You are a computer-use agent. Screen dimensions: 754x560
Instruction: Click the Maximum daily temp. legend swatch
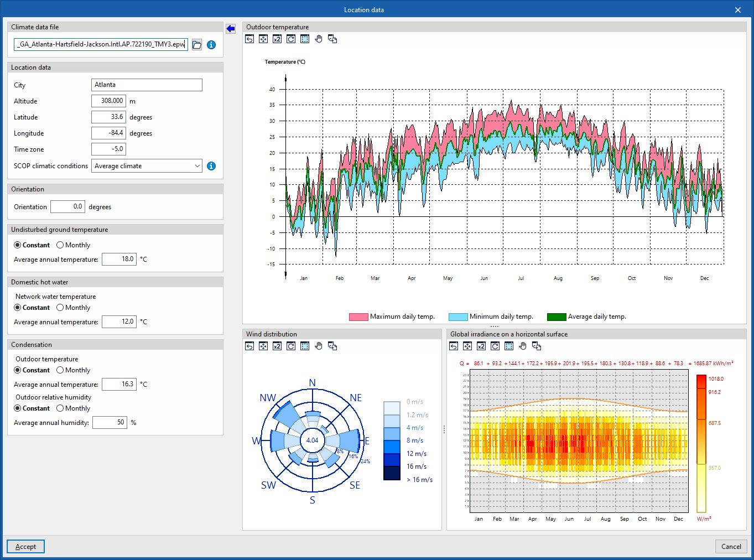358,317
